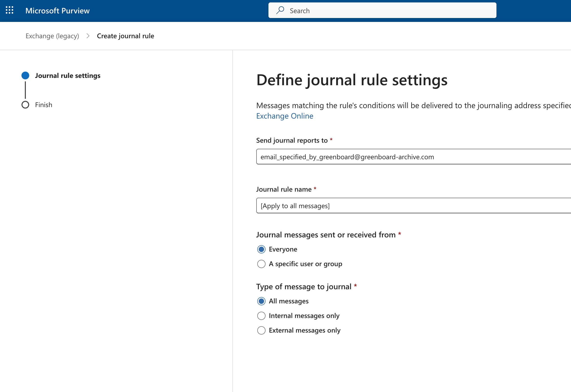Go back to Exchange (legacy) breadcrumb

[x=52, y=36]
